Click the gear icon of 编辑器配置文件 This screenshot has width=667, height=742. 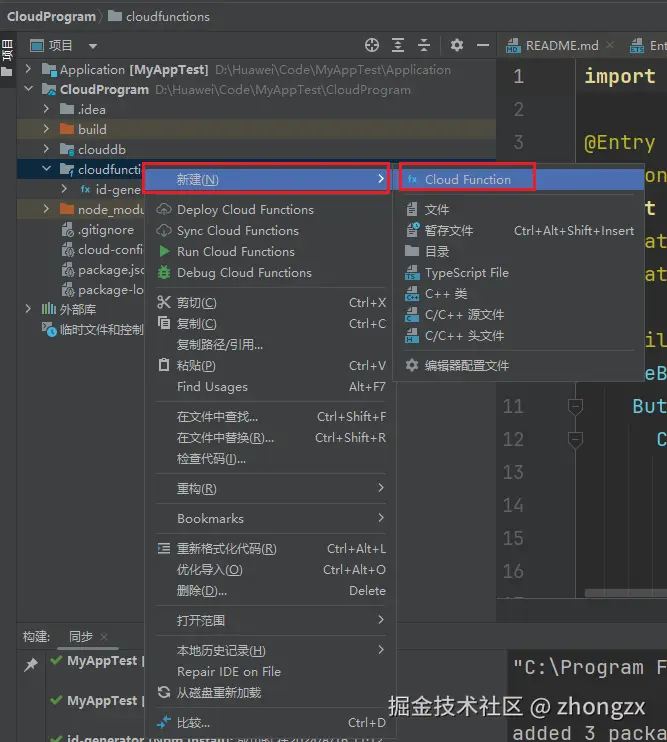(x=412, y=365)
